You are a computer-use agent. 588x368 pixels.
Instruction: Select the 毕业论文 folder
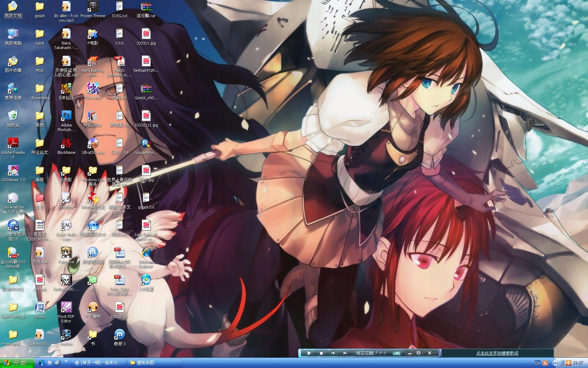click(40, 146)
